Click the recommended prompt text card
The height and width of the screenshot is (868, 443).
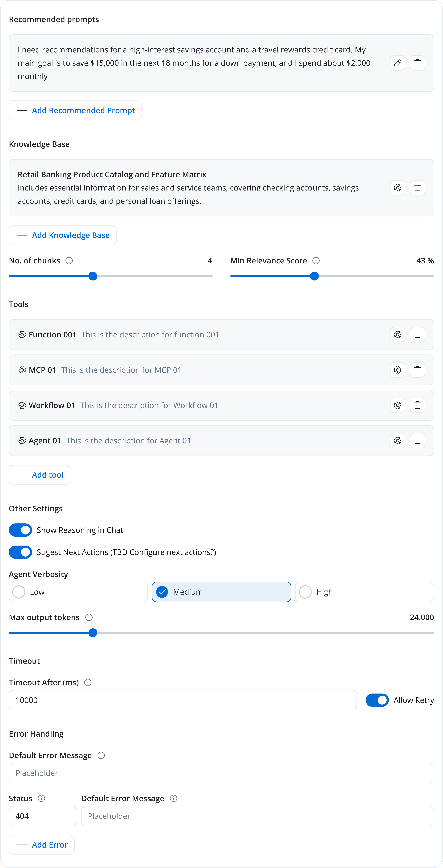(221, 63)
